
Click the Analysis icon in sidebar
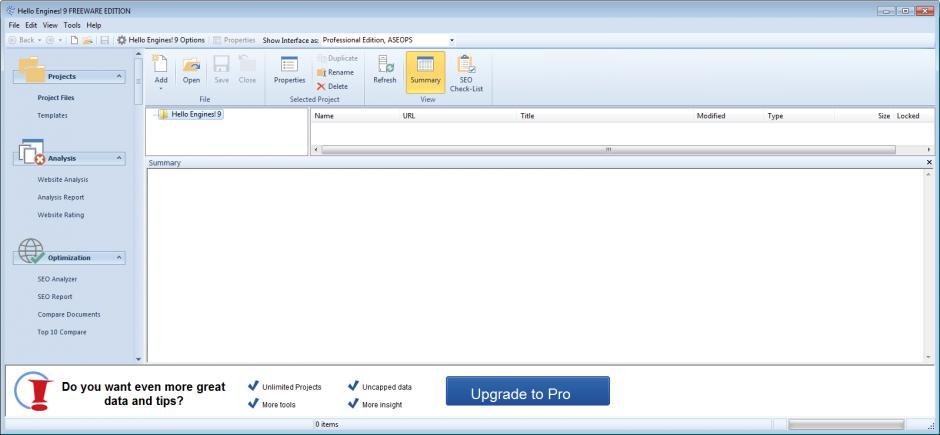coord(32,152)
